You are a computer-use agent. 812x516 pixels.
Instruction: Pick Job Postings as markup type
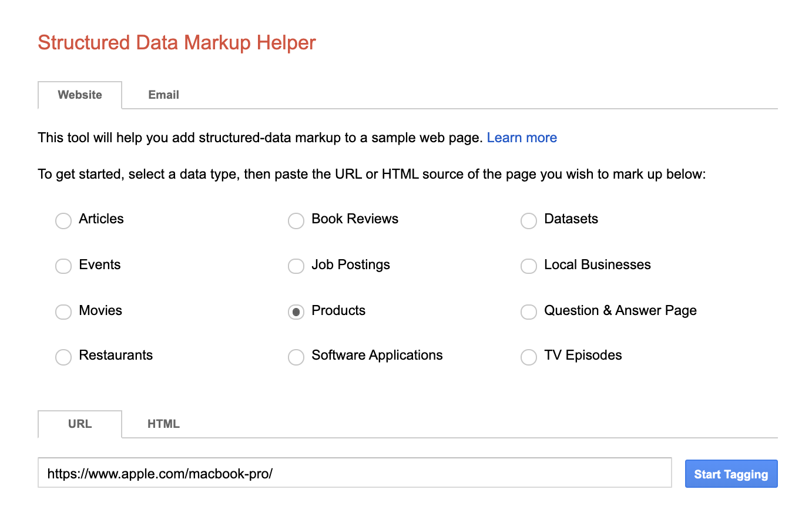tap(296, 266)
